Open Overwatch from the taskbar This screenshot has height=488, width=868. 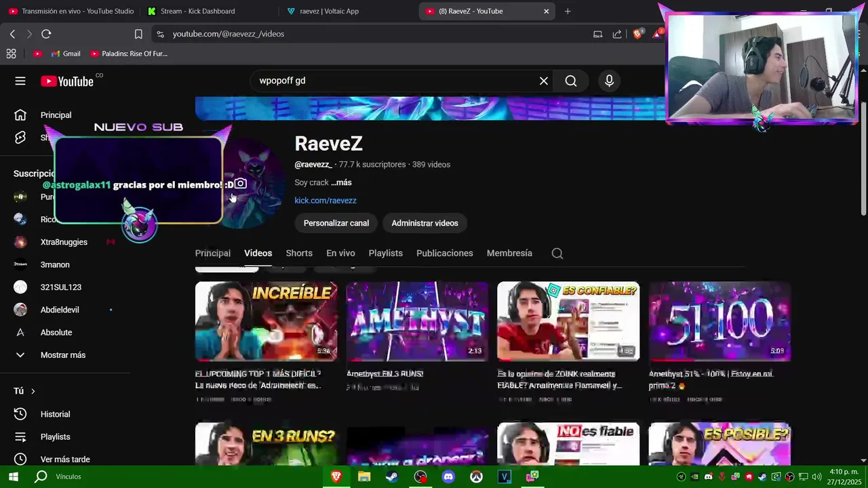pos(477,477)
